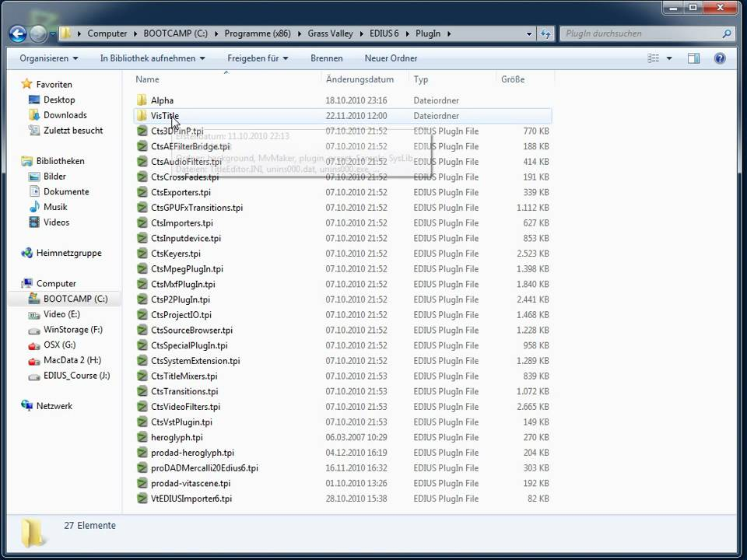Click the PlugIn durchsuchen search field
Screen dimensions: 747x560
[640, 33]
